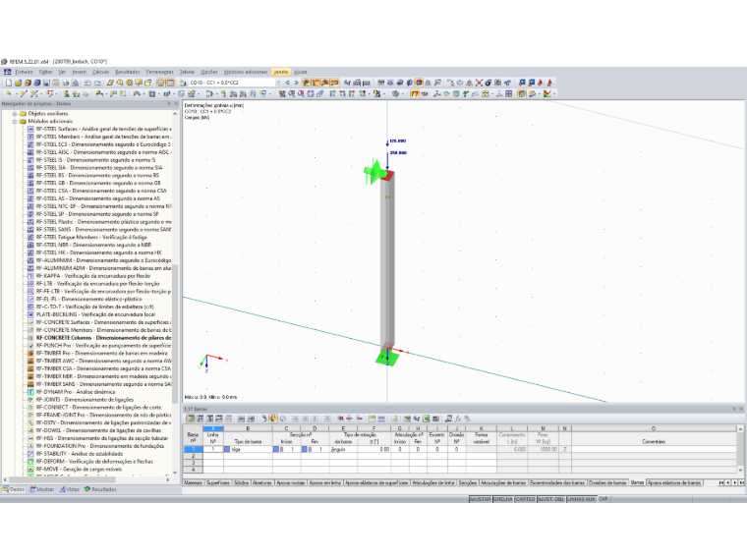This screenshot has height=560, width=747.
Task: Go to next load case arrow
Action: pos(296,83)
